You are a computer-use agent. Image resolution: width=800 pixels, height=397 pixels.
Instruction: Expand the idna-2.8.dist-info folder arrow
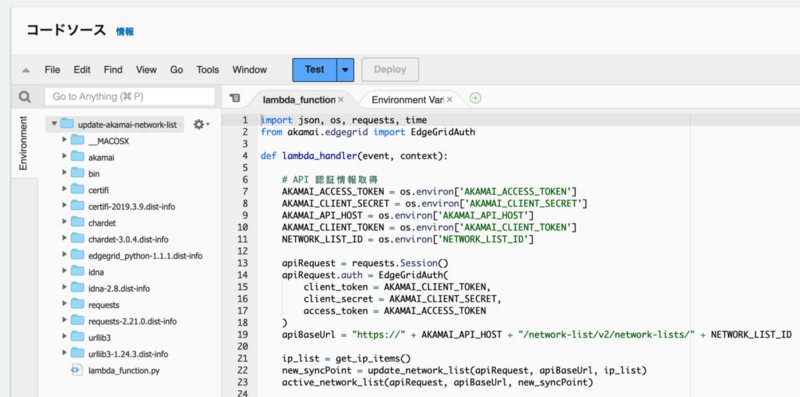[64, 287]
